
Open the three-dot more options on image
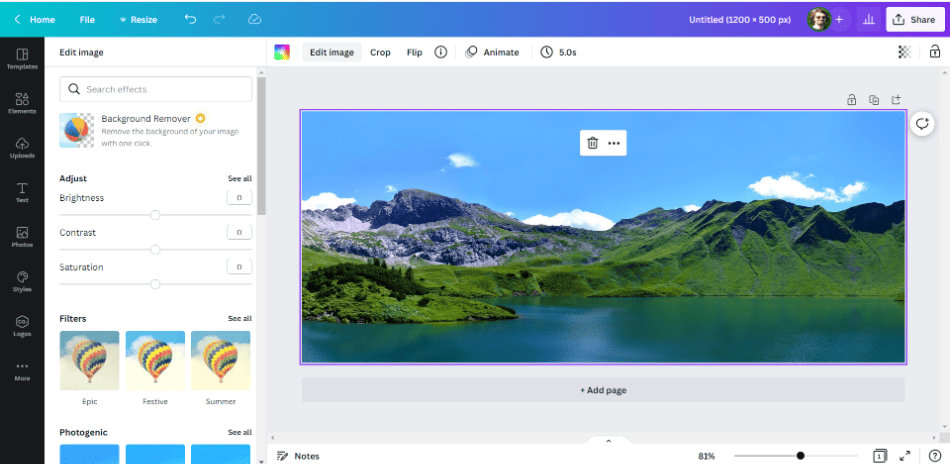point(614,143)
